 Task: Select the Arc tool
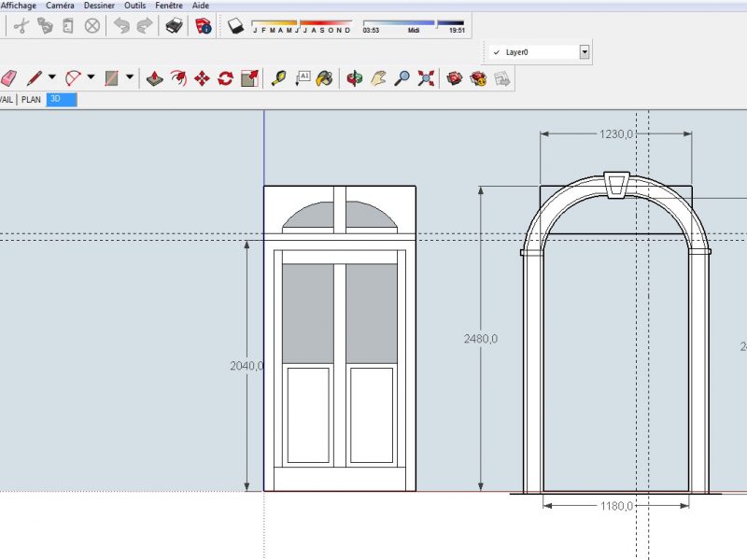tap(73, 78)
